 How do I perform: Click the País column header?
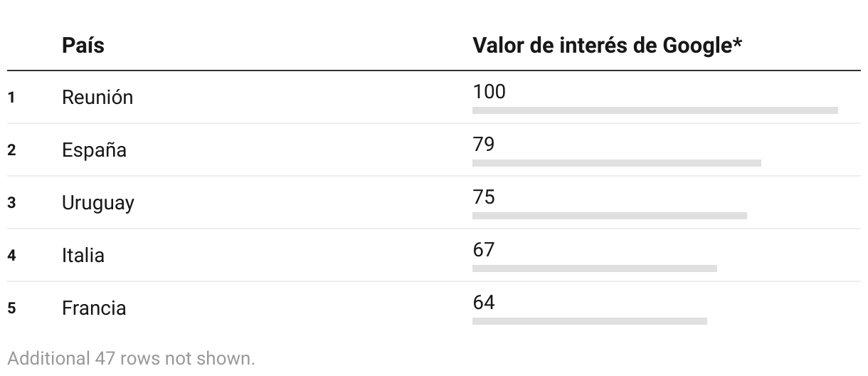83,46
